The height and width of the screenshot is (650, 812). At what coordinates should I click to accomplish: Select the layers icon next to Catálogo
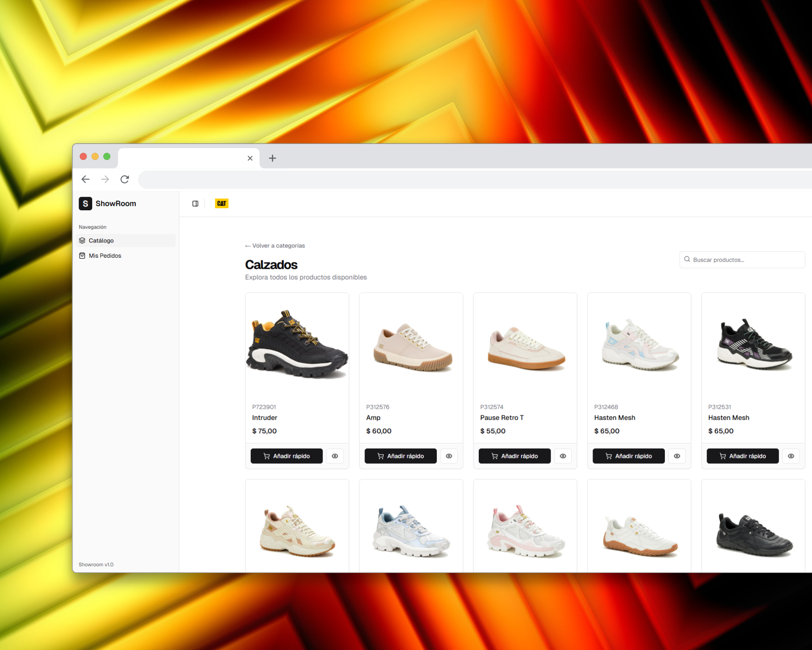pos(82,240)
